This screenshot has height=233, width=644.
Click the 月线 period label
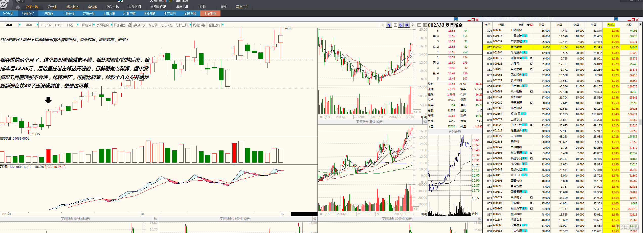424,117
